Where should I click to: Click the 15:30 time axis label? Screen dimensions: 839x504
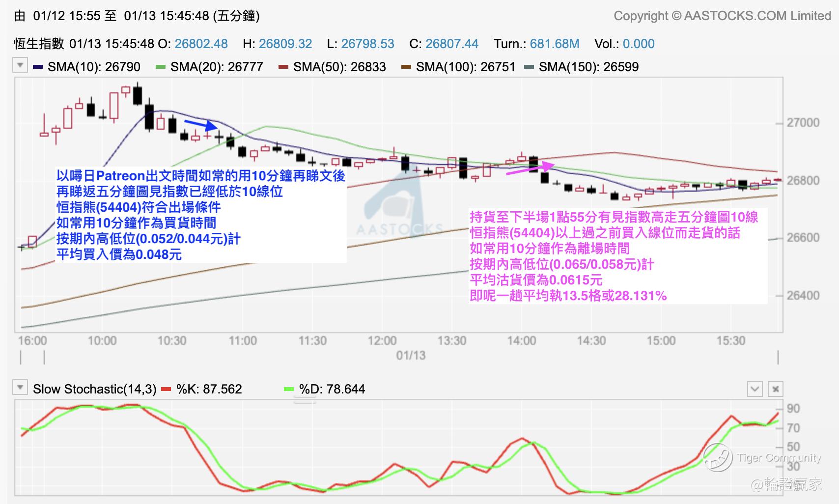click(x=731, y=340)
